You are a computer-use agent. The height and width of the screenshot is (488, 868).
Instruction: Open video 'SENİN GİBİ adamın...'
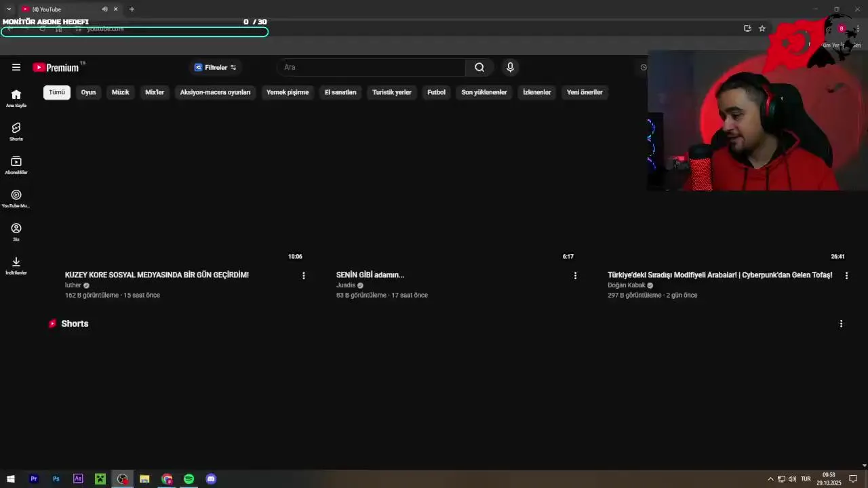tap(370, 274)
